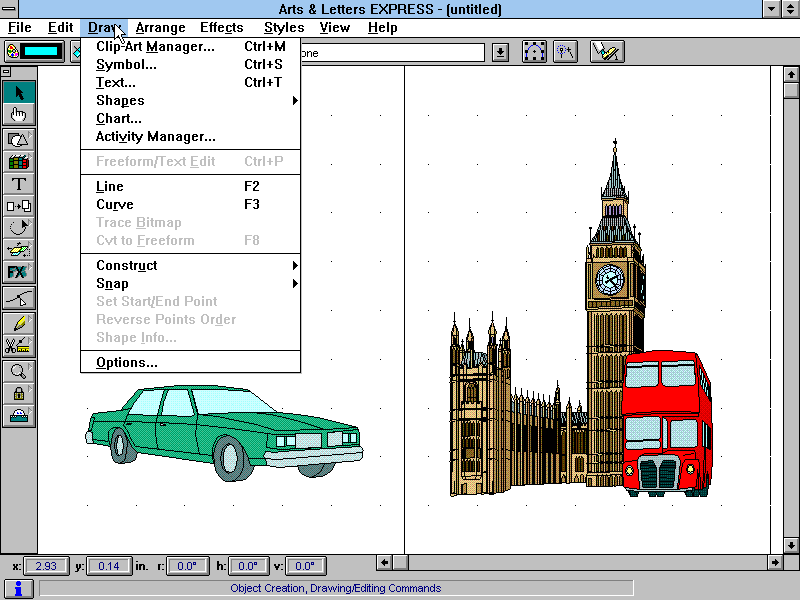Open the Styles menu
This screenshot has width=800, height=600.
coord(284,28)
